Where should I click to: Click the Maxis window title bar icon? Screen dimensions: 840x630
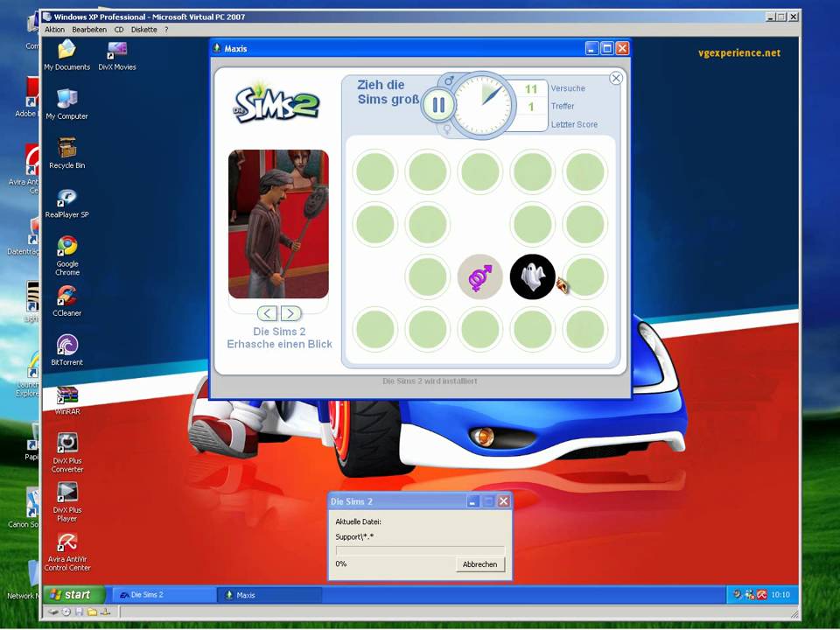pyautogui.click(x=216, y=48)
